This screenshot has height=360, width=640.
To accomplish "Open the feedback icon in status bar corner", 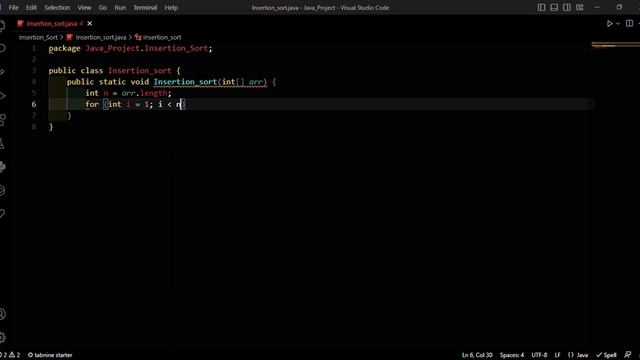I will (x=628, y=355).
